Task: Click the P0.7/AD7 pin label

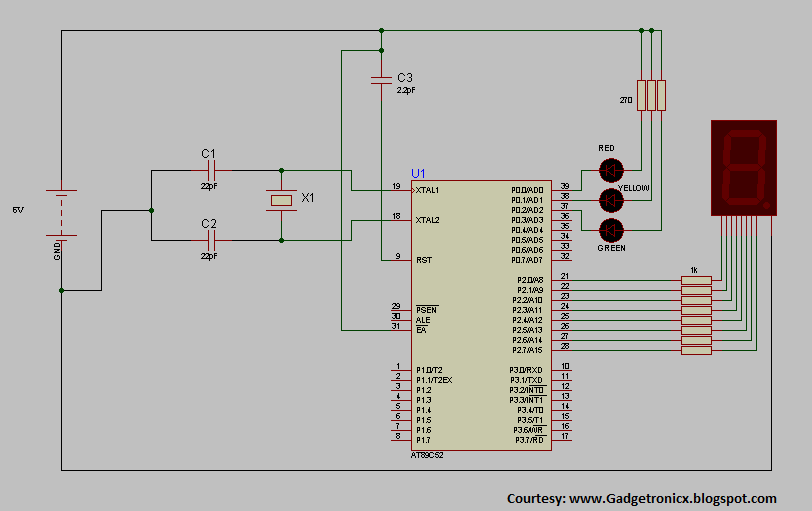Action: point(527,260)
